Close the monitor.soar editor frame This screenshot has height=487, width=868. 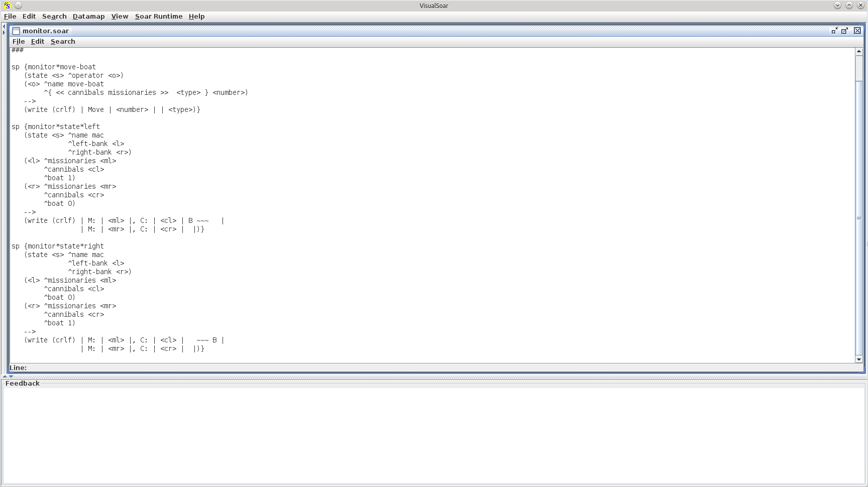[x=857, y=31]
